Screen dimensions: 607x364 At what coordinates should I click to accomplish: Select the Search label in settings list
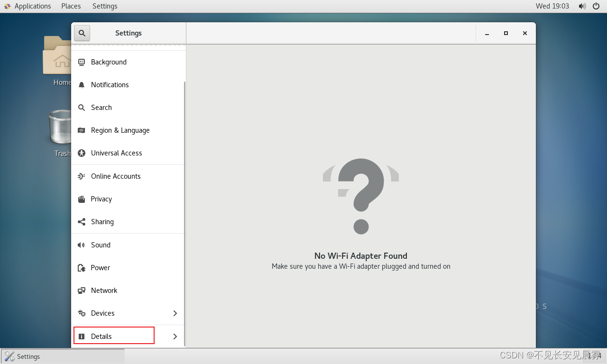pyautogui.click(x=101, y=108)
